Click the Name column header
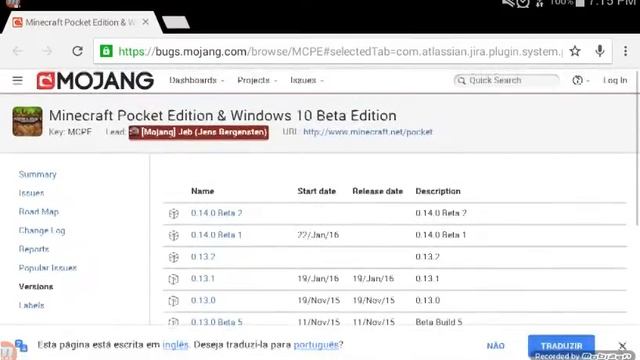Image resolution: width=640 pixels, height=360 pixels. [x=202, y=191]
